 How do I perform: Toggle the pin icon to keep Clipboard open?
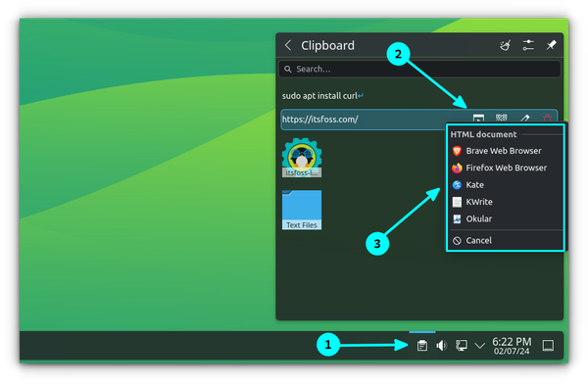[551, 45]
